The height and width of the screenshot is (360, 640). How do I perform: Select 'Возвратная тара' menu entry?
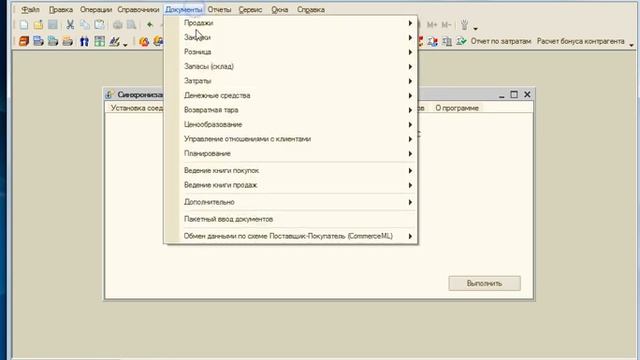[x=291, y=110]
